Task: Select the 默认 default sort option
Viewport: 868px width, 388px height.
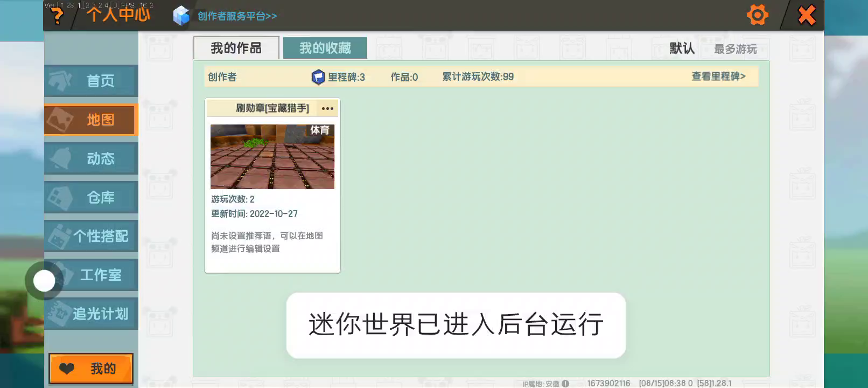Action: [x=682, y=48]
